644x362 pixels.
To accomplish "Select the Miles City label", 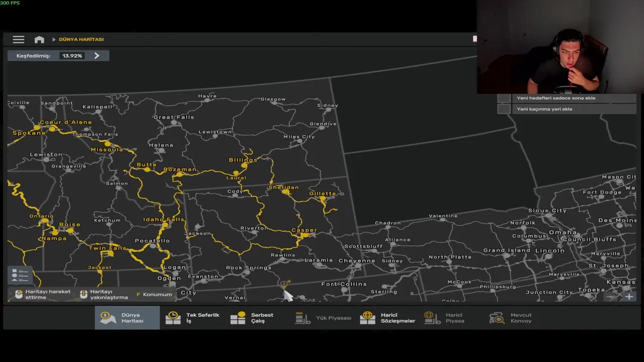I will pyautogui.click(x=299, y=137).
